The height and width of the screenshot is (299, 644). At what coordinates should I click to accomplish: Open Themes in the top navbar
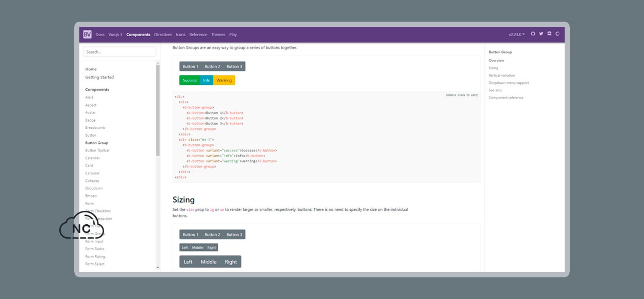pyautogui.click(x=218, y=35)
